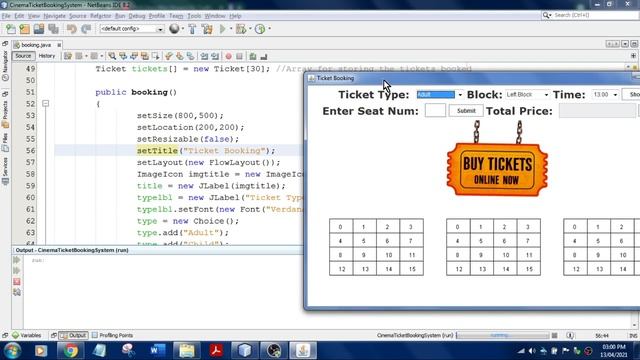Click the Find Selection magnifier icon in editor toolbar
The image size is (640, 360).
(111, 56)
